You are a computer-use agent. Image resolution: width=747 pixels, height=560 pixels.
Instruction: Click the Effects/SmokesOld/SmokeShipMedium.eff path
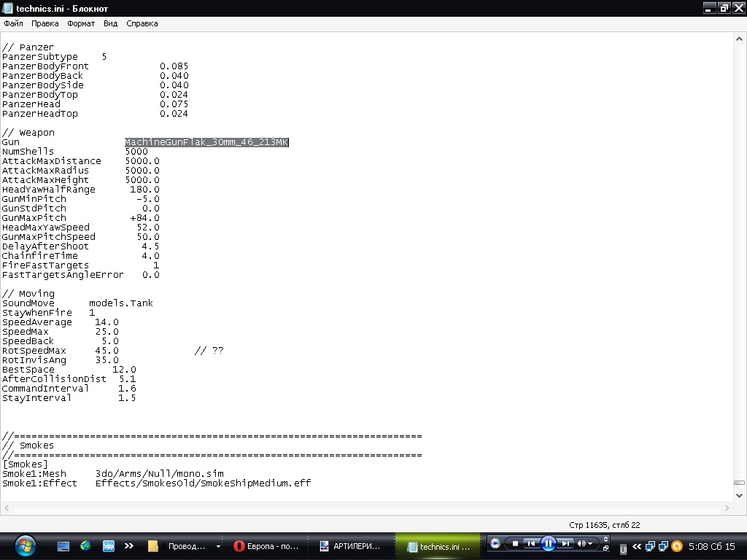(x=203, y=483)
